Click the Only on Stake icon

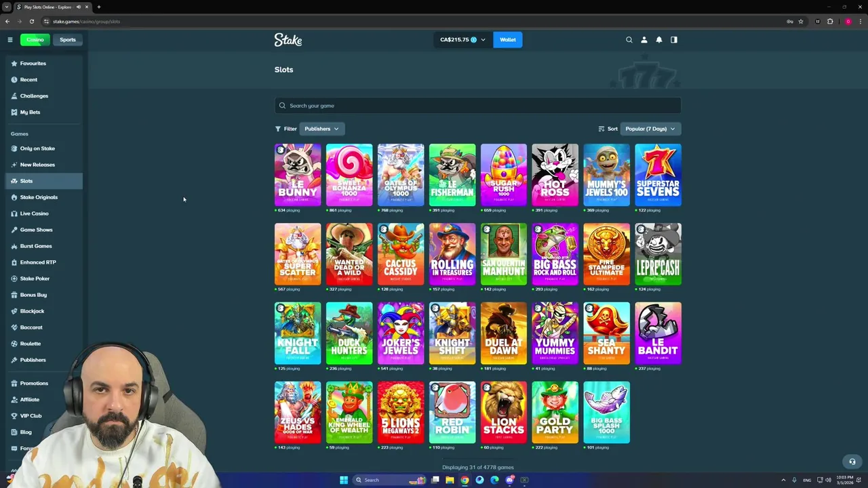pos(14,148)
